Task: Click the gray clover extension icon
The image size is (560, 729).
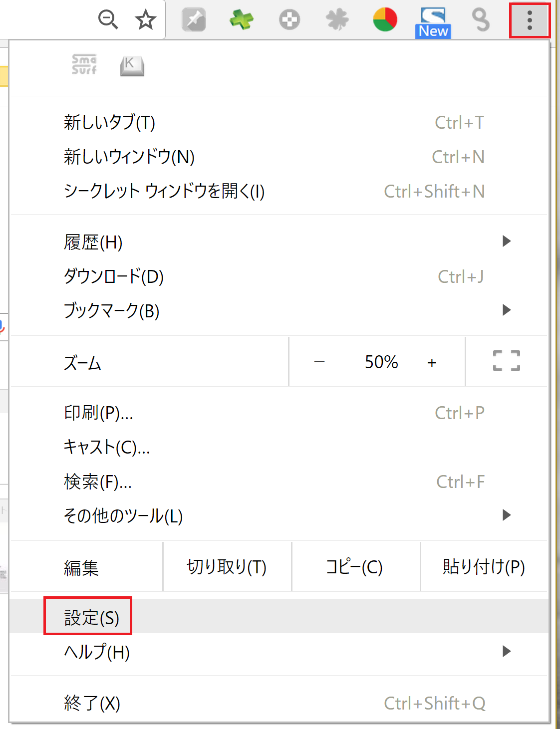Action: pyautogui.click(x=337, y=20)
